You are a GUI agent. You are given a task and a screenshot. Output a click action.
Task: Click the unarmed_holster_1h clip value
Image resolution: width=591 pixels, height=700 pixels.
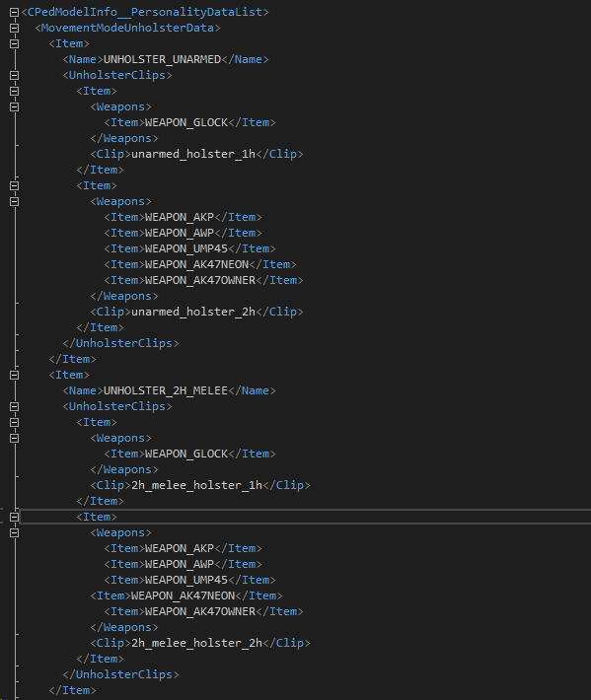click(x=193, y=154)
